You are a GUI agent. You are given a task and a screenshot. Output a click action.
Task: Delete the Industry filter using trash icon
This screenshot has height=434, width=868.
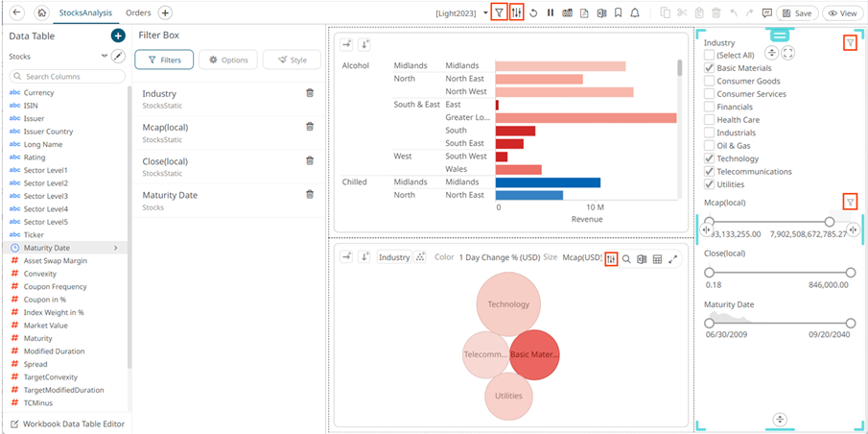point(309,93)
